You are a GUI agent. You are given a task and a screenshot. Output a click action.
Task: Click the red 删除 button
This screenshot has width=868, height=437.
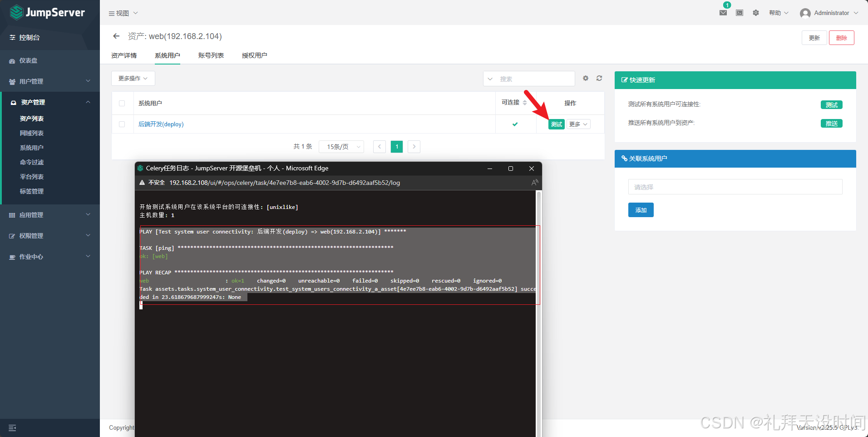[842, 38]
